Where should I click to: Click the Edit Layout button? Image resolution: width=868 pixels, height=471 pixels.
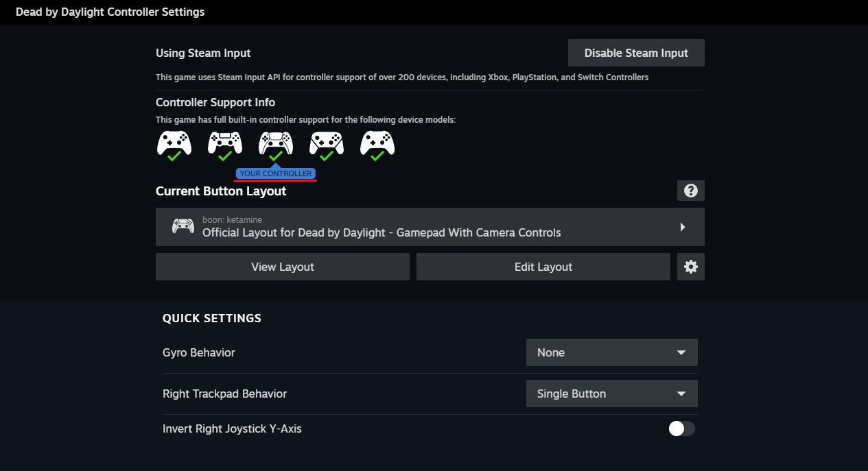click(x=543, y=267)
